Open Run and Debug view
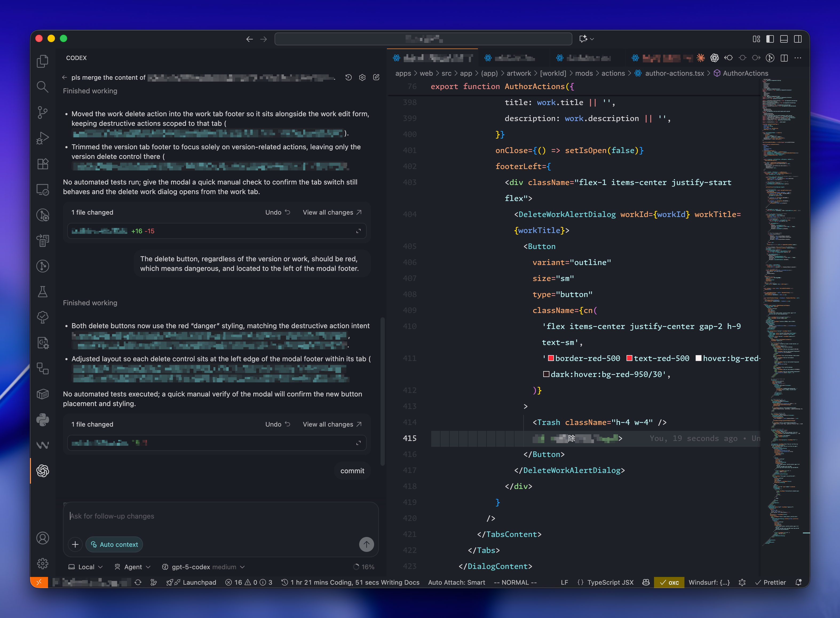 coord(43,138)
